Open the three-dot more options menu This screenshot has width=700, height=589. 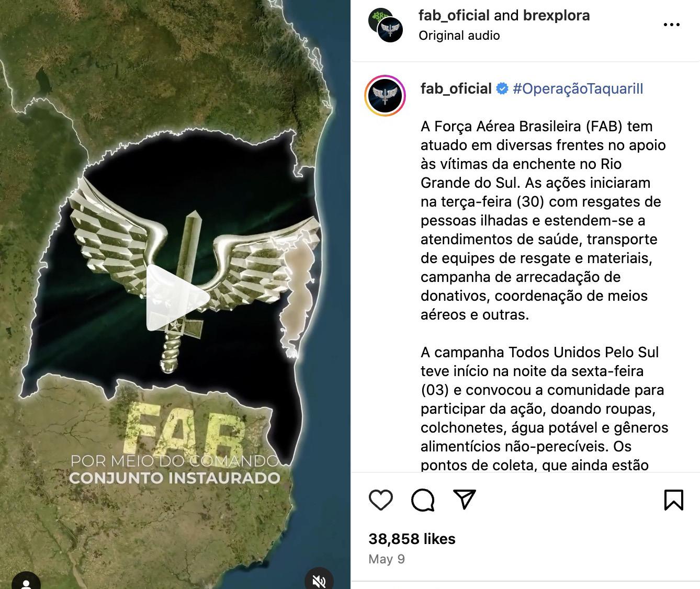click(671, 25)
